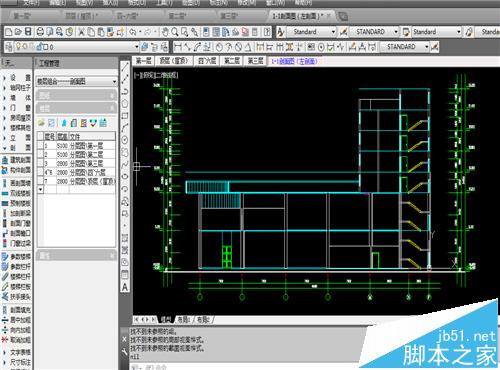Select the Polygon draw tool
Screen dimensions: 500x370
(x=125, y=103)
